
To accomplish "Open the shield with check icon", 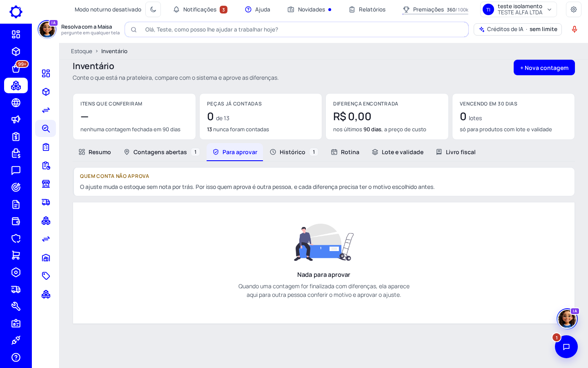I will (x=16, y=238).
